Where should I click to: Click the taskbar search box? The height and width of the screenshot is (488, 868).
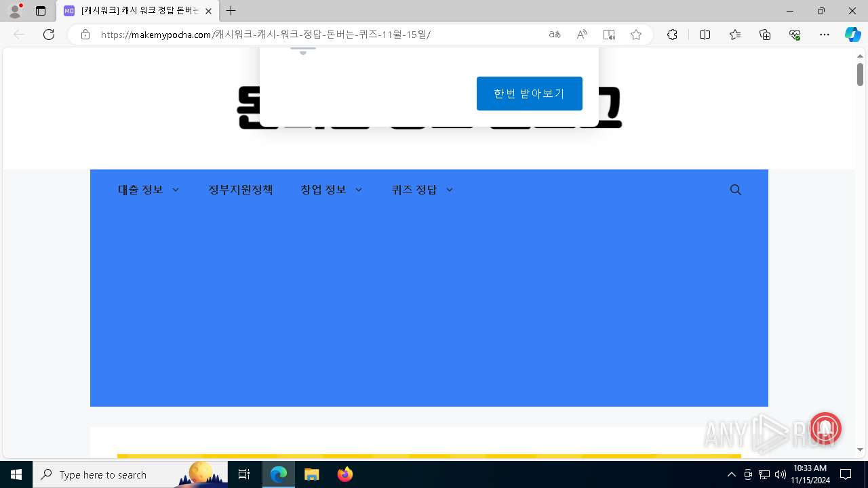130,474
